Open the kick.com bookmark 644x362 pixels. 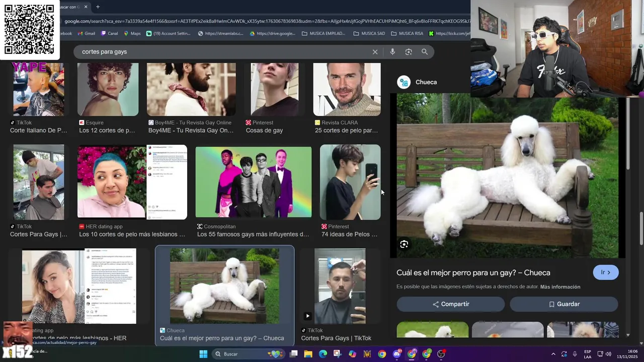coord(449,34)
